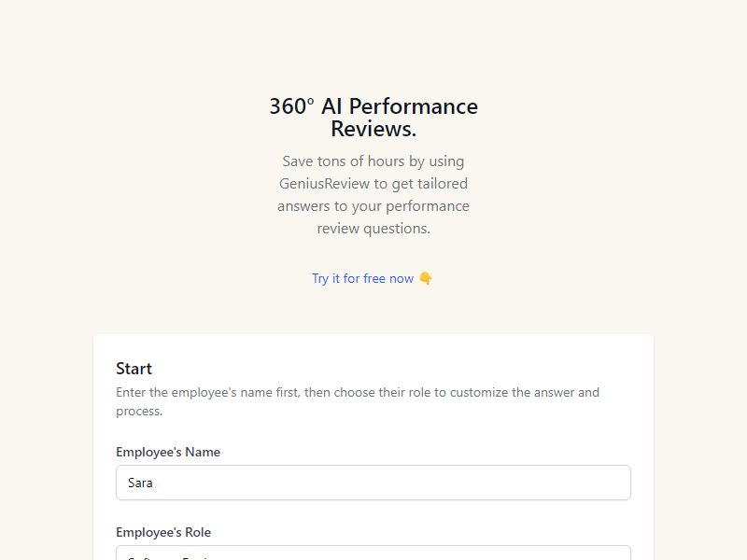Click the instruction text below Start
This screenshot has width=747, height=560.
[x=358, y=392]
